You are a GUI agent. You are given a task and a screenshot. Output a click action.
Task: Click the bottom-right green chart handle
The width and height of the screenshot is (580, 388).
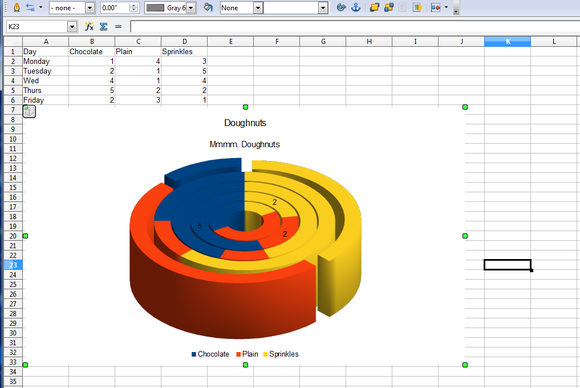click(465, 365)
